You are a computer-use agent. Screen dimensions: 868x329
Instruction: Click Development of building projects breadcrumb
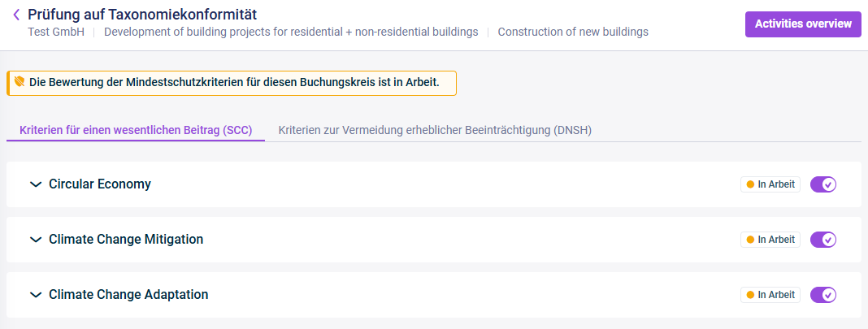291,32
